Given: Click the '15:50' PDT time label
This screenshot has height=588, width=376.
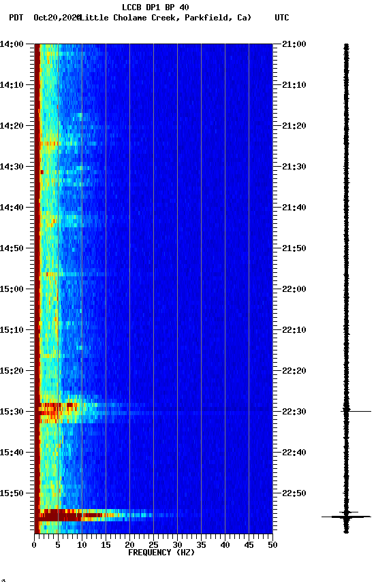Looking at the screenshot, I should coord(12,493).
